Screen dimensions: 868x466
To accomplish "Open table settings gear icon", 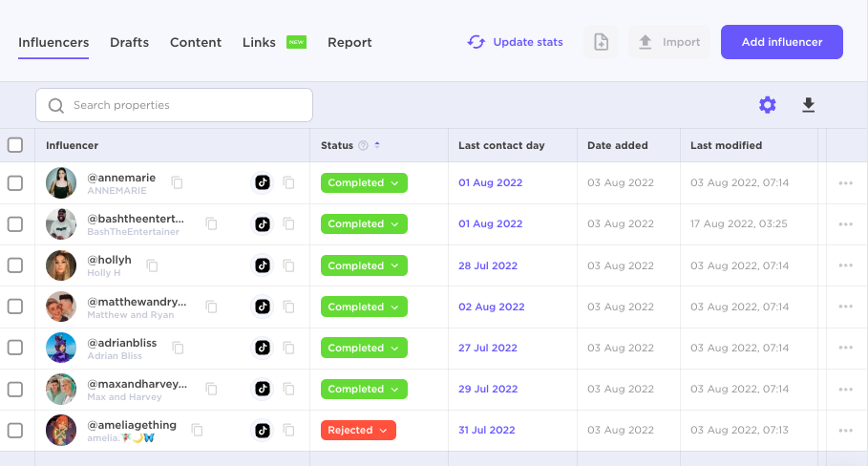I will point(768,105).
